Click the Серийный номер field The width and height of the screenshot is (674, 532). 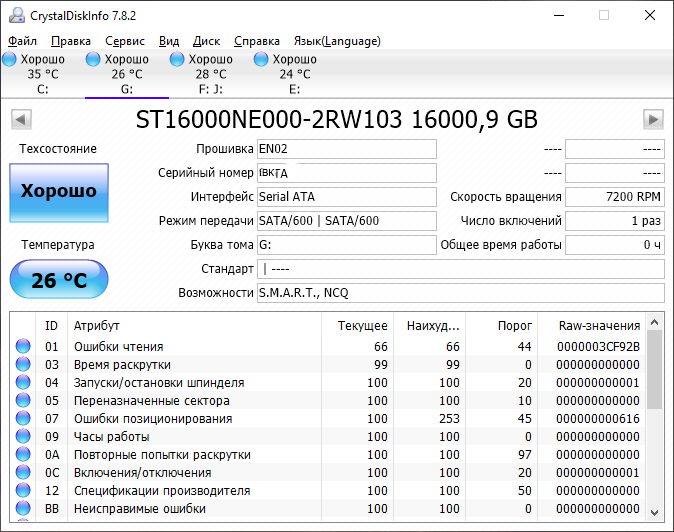pyautogui.click(x=347, y=173)
